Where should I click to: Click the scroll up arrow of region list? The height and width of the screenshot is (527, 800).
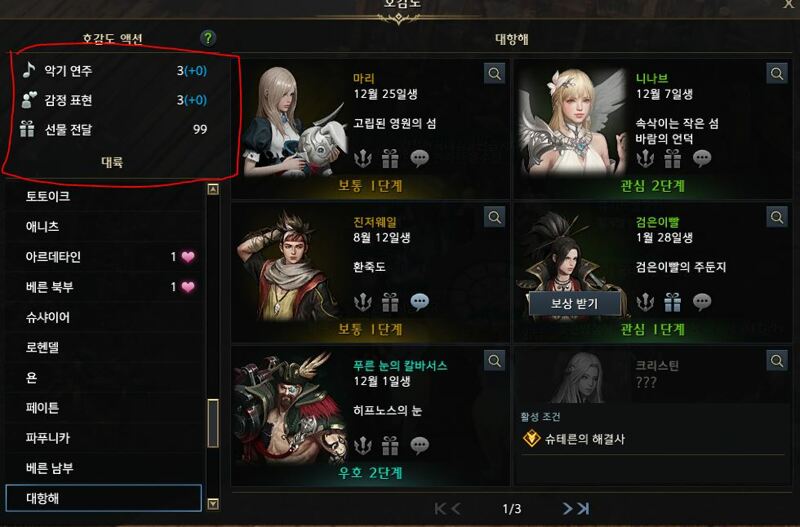[x=213, y=189]
